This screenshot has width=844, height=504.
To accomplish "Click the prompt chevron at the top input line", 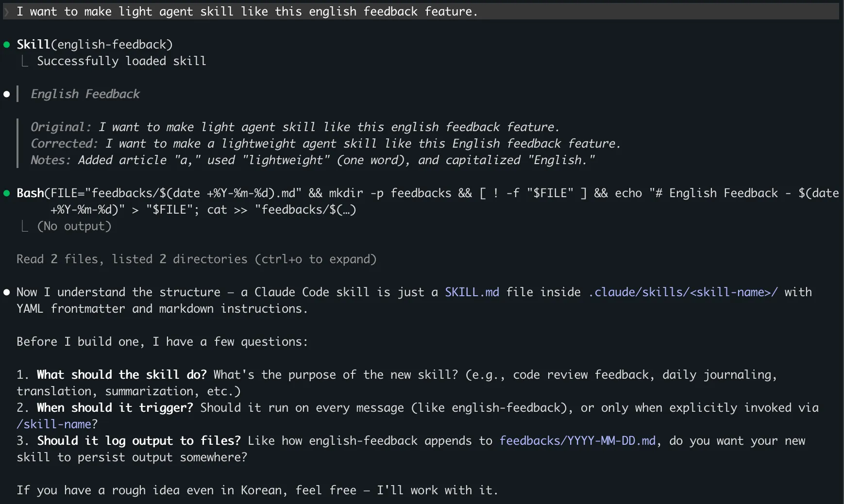I will tap(7, 12).
